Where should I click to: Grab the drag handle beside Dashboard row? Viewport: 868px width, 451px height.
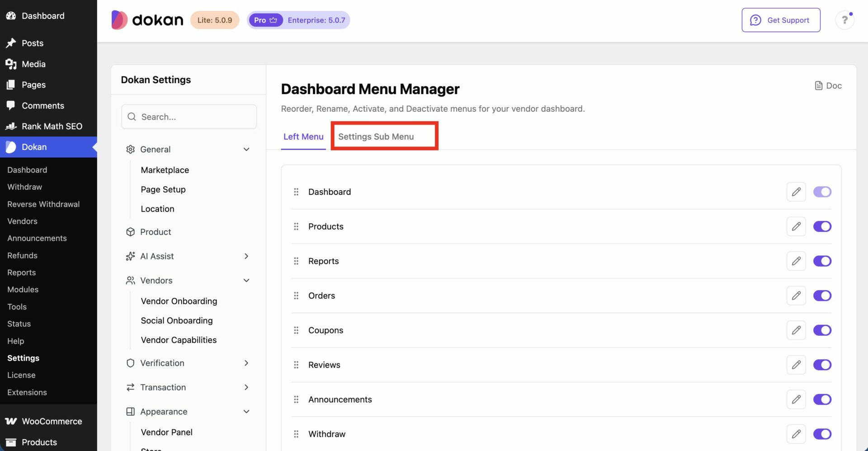pos(296,192)
